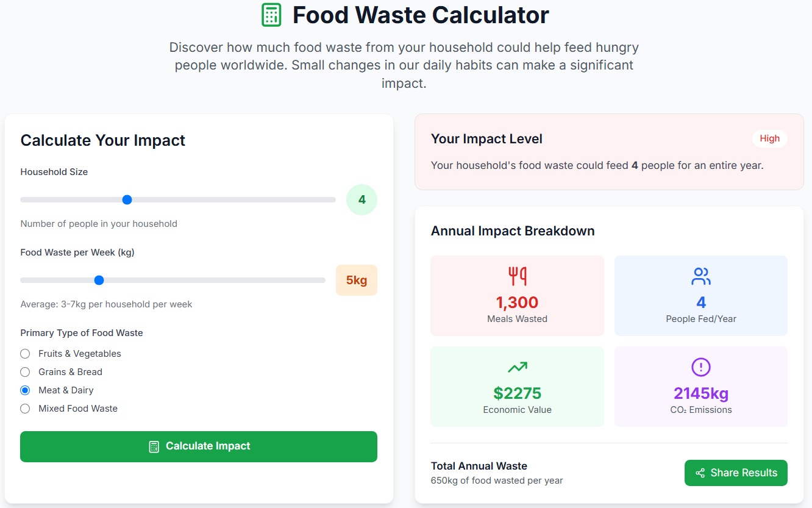Click the Calculate Impact button
This screenshot has width=812, height=508.
pos(199,446)
